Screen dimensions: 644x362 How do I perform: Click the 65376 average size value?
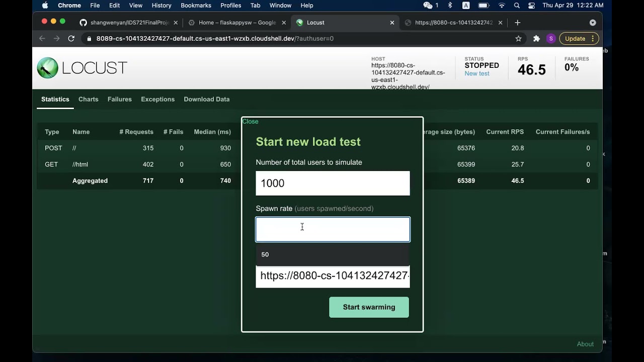[x=466, y=148]
